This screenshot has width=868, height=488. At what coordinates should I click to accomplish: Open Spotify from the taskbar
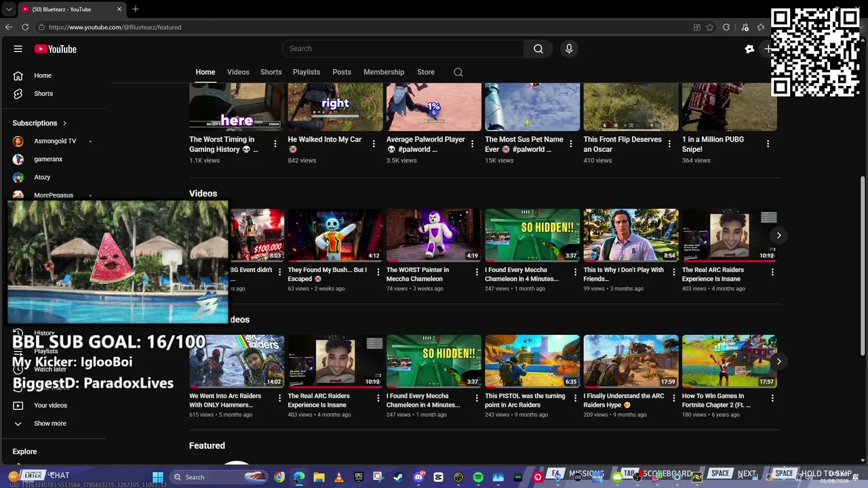(x=478, y=477)
